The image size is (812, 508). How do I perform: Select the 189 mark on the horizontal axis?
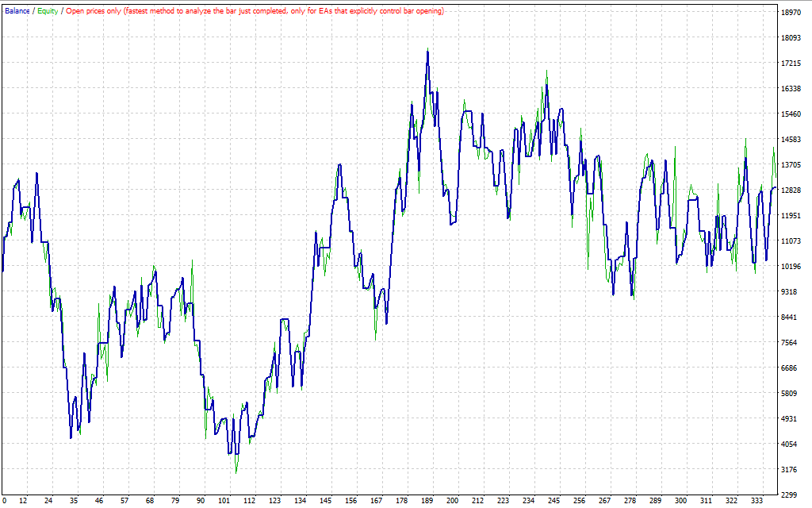[x=427, y=501]
